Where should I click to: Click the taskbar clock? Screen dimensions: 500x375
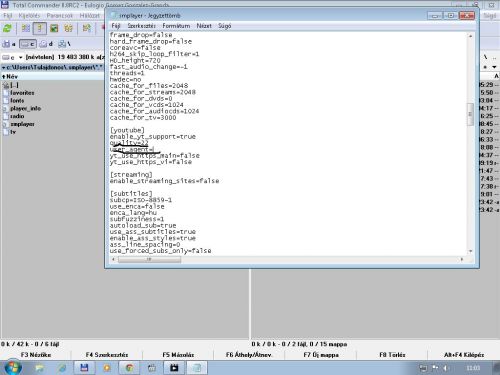click(473, 368)
